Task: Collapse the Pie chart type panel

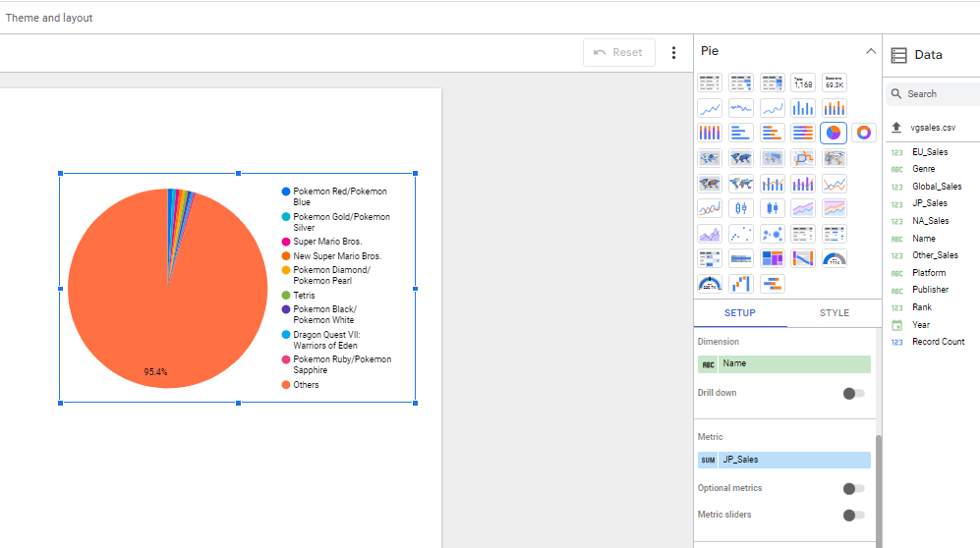Action: [870, 51]
